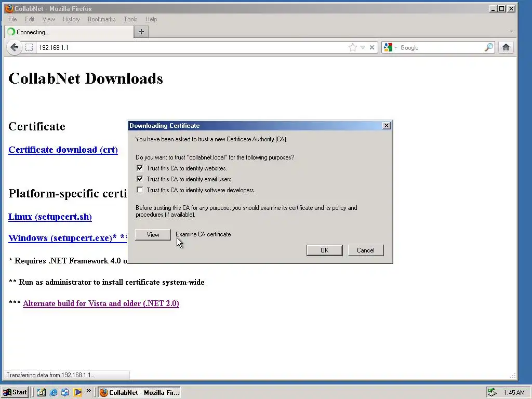Launch Internet Explorer from quick launch

pyautogui.click(x=54, y=392)
